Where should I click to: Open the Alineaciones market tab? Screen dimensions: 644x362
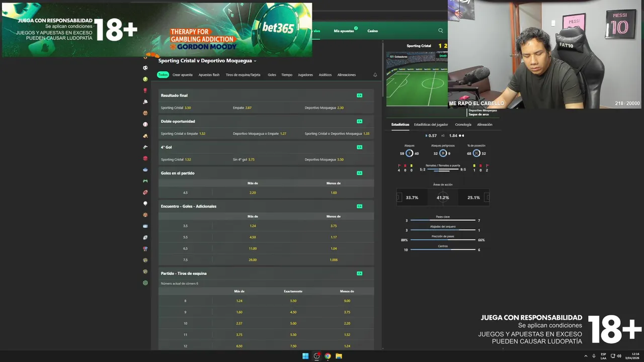coord(347,75)
